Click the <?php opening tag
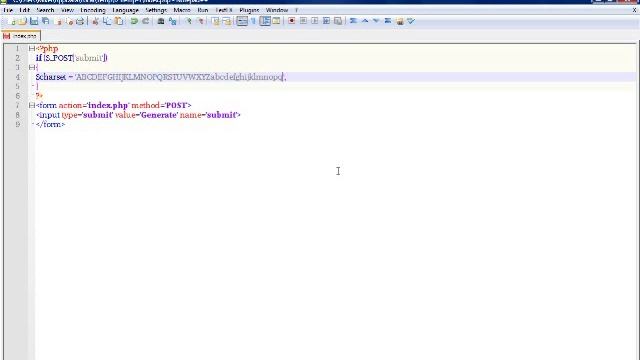Image resolution: width=640 pixels, height=360 pixels. pyautogui.click(x=47, y=49)
